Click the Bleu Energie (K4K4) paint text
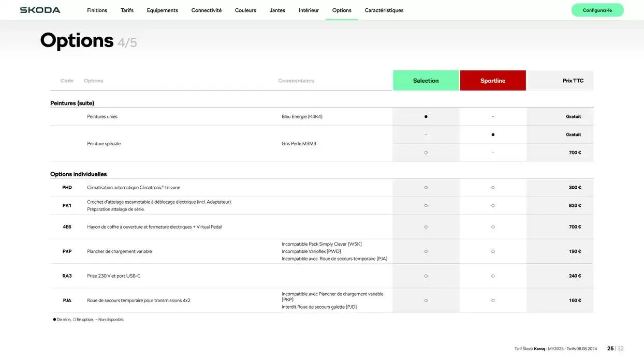The height and width of the screenshot is (362, 644). point(302,117)
